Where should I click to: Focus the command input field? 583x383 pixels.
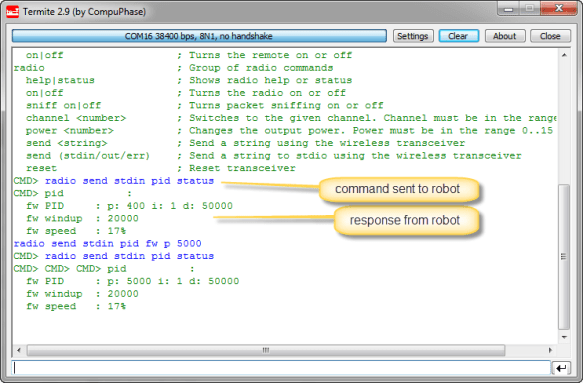click(x=281, y=367)
